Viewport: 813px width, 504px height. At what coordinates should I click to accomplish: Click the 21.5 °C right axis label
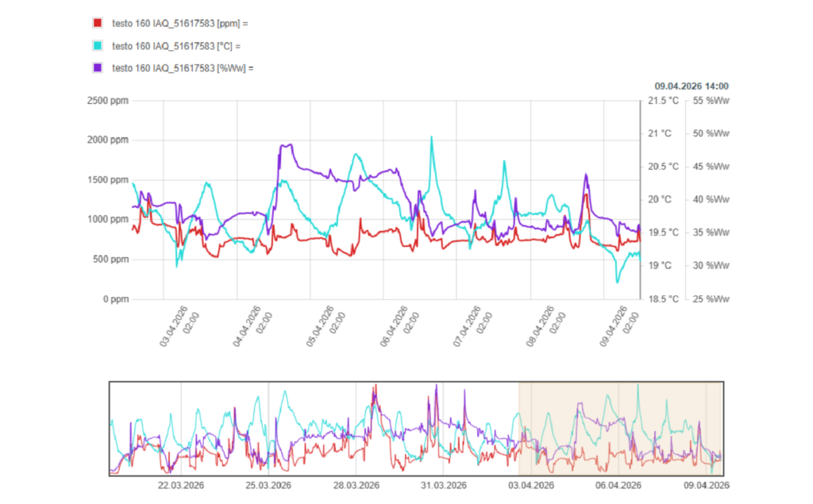click(x=664, y=100)
